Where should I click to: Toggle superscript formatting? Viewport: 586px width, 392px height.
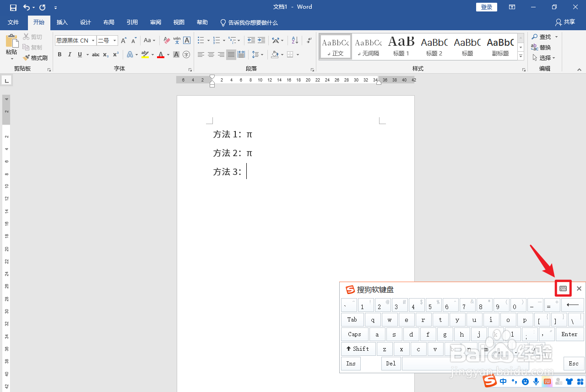tap(116, 54)
